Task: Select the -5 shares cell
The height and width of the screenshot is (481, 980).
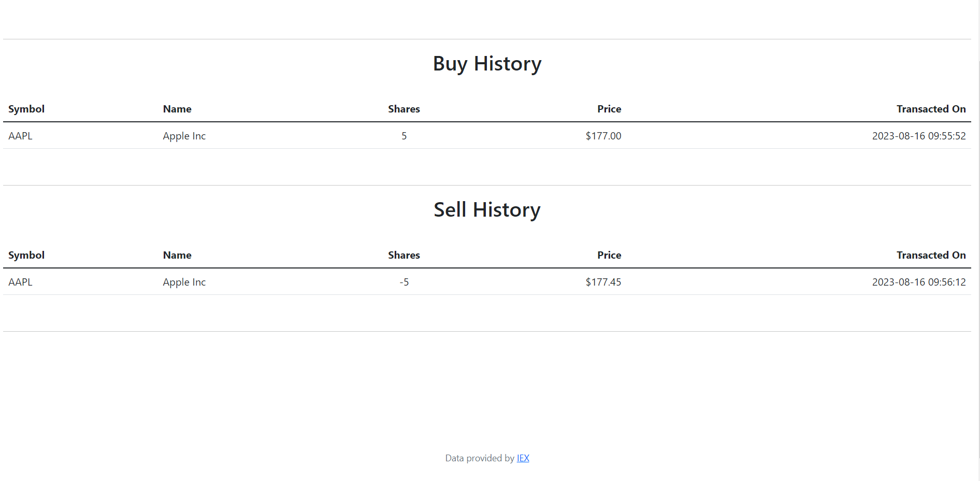Action: [404, 282]
